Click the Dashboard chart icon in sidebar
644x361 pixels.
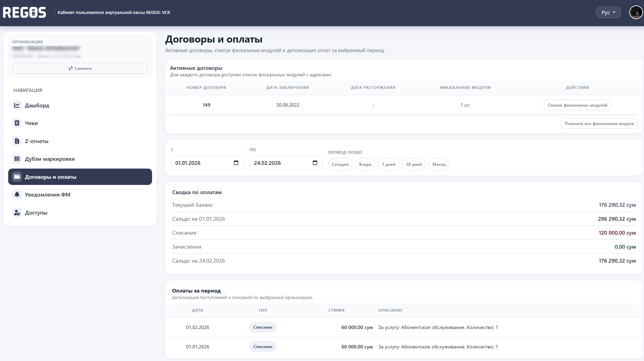17,105
